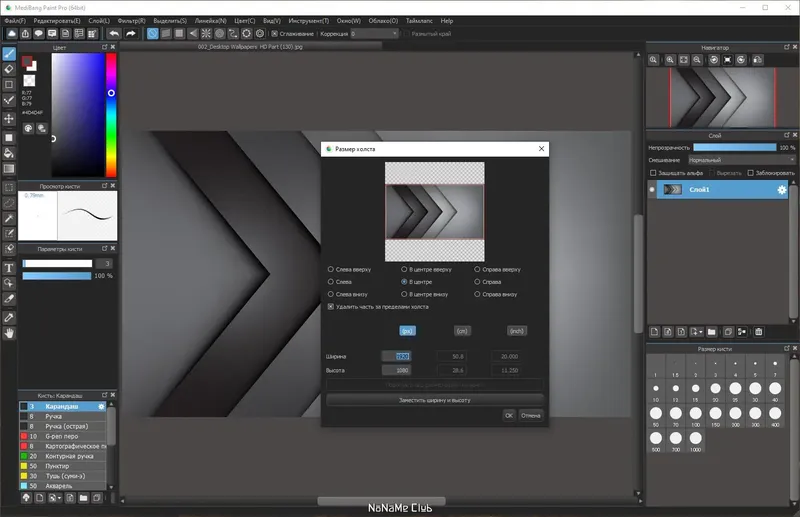Create new layer in Layer panel
This screenshot has width=800, height=517.
655,332
